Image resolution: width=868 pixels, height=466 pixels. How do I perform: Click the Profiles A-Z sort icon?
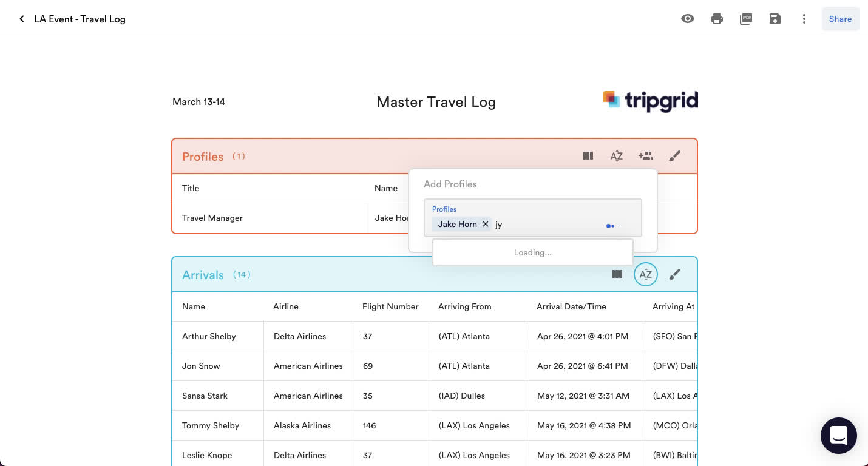coord(616,156)
